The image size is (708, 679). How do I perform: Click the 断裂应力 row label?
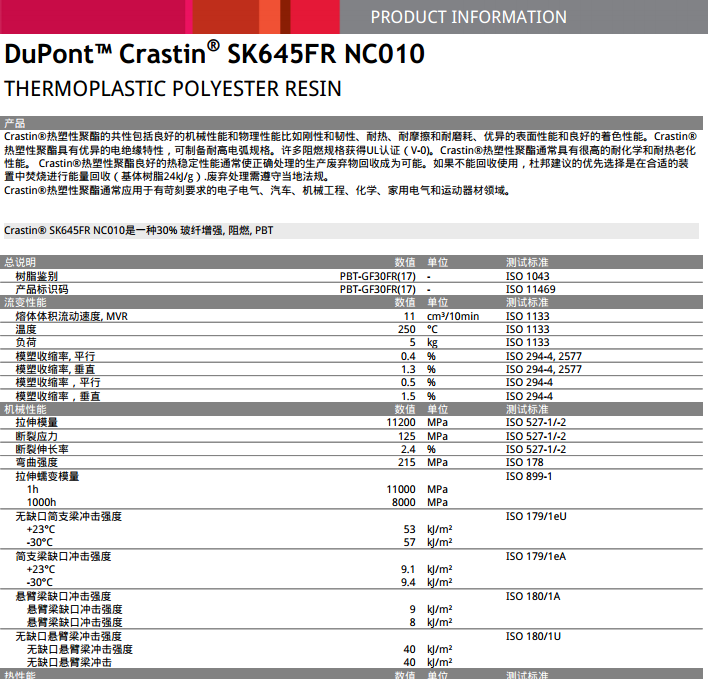[x=37, y=436]
